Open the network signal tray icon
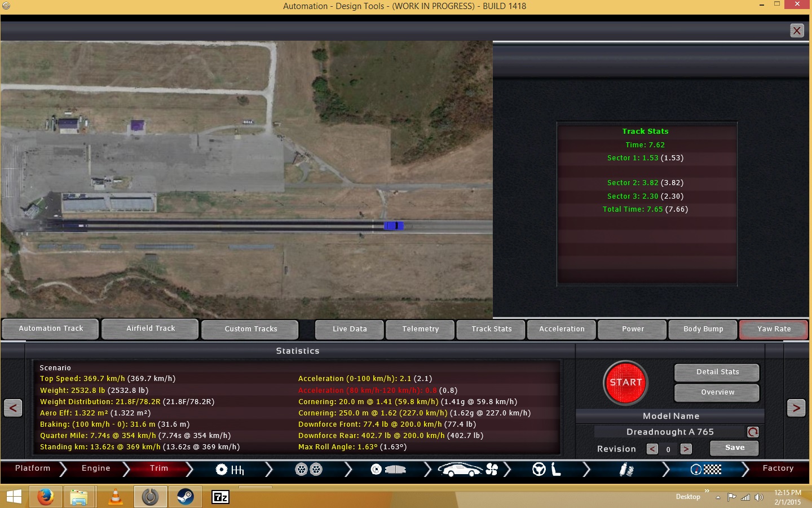The height and width of the screenshot is (508, 812). point(745,497)
